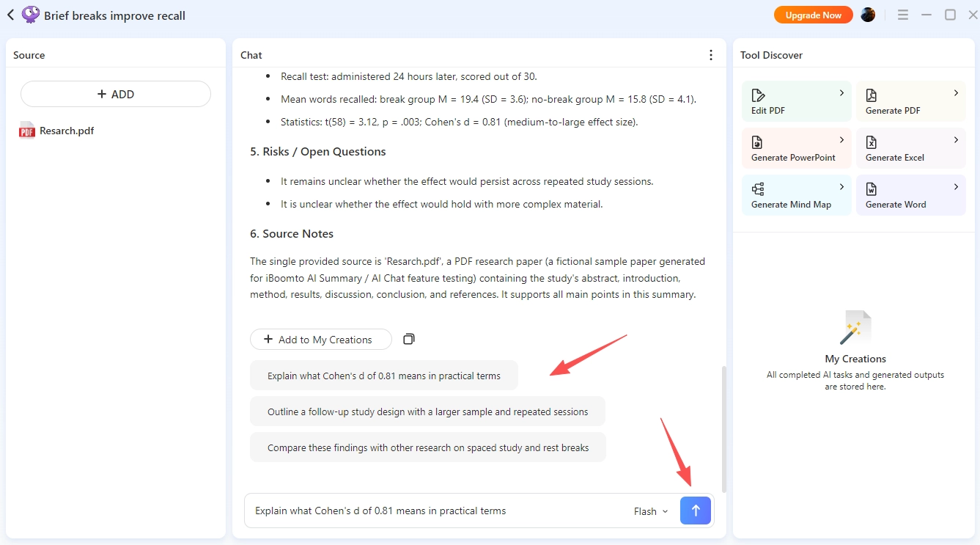
Task: Click the Generate Mind Map label
Action: pyautogui.click(x=791, y=205)
